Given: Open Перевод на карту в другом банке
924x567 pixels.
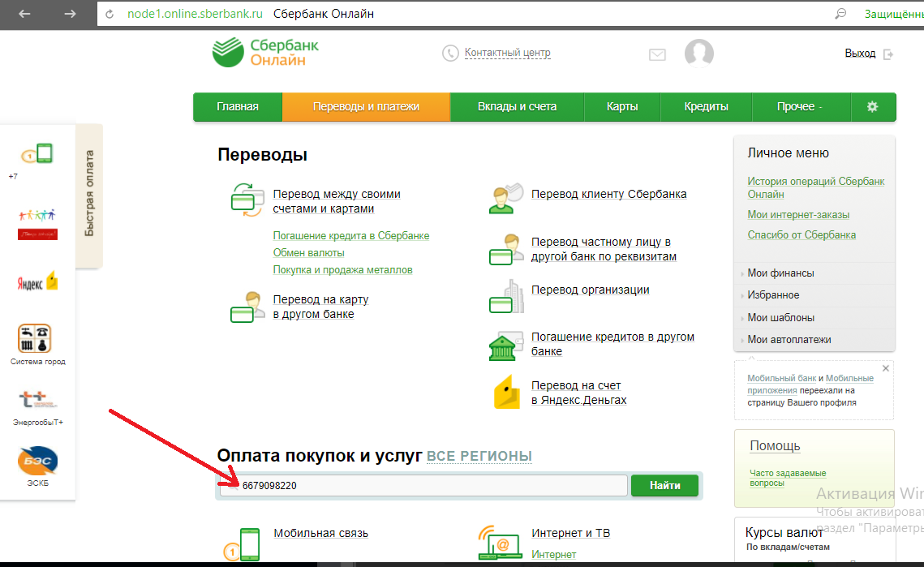Looking at the screenshot, I should pyautogui.click(x=320, y=307).
